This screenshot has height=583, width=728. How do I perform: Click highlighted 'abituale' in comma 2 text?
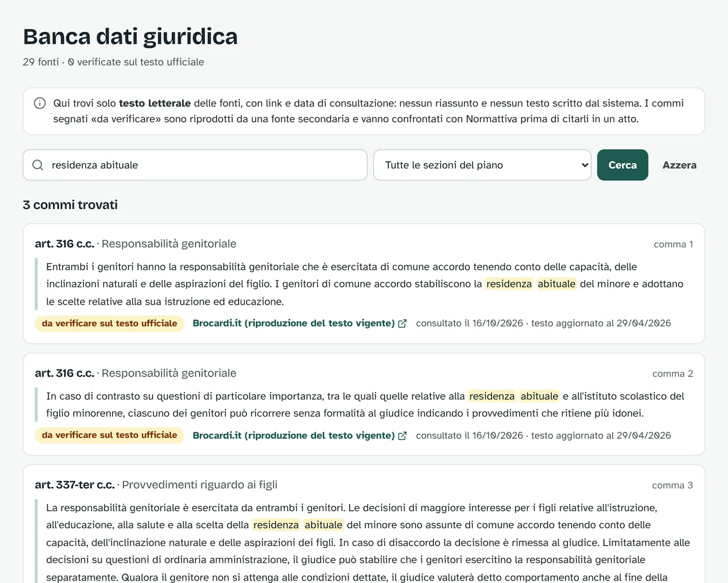(x=539, y=396)
